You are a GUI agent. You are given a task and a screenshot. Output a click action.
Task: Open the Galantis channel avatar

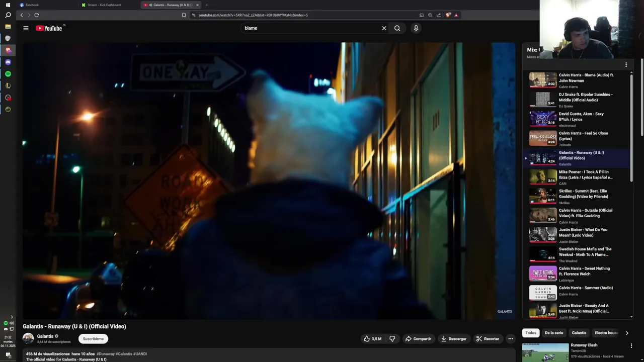point(28,339)
